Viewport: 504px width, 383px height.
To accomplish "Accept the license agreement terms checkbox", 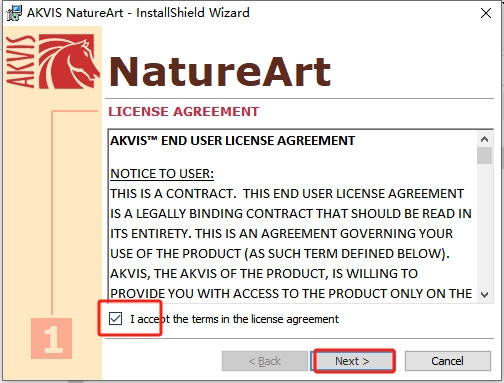I will click(115, 319).
